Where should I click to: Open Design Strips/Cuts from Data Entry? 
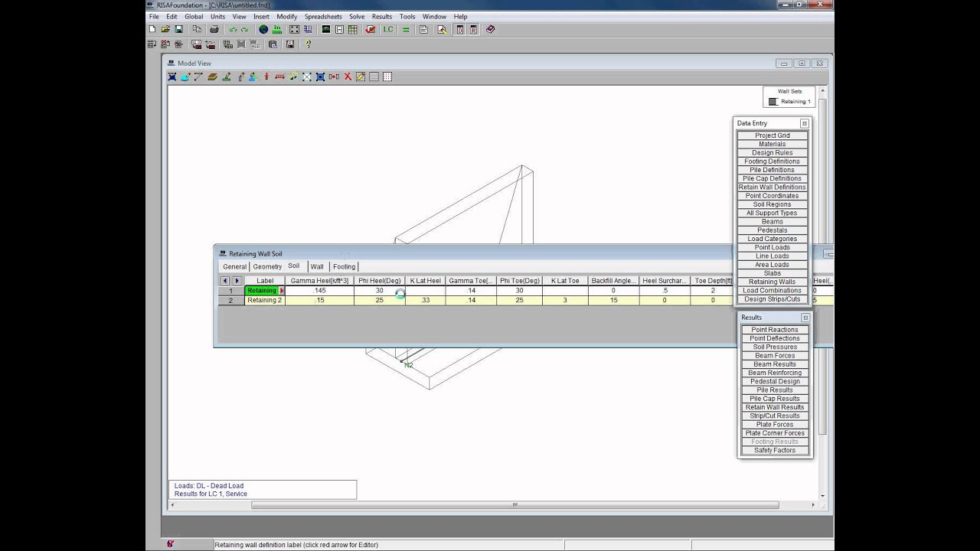[772, 299]
